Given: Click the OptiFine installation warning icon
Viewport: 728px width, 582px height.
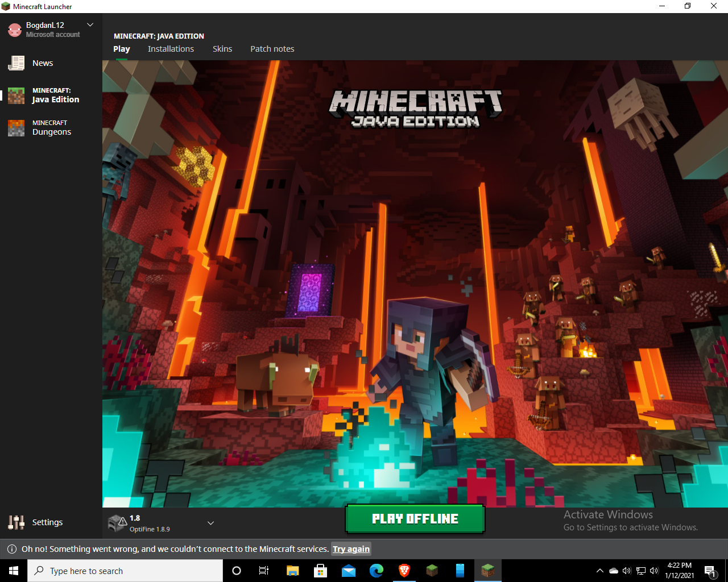Looking at the screenshot, I should click(118, 523).
